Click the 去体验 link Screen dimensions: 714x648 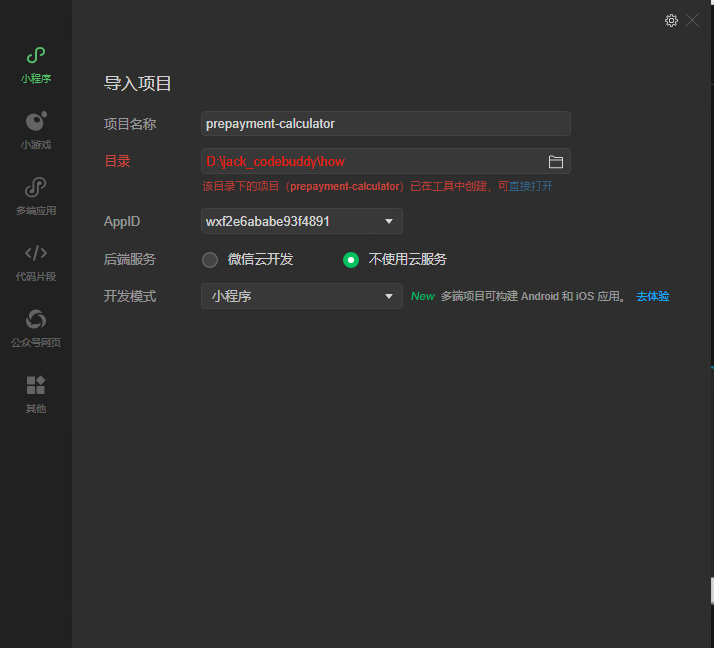[652, 296]
